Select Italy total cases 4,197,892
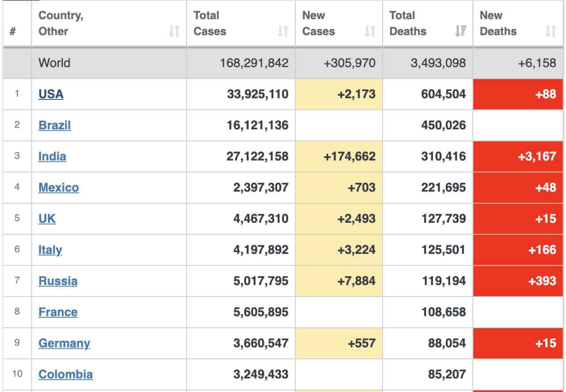 click(x=261, y=250)
